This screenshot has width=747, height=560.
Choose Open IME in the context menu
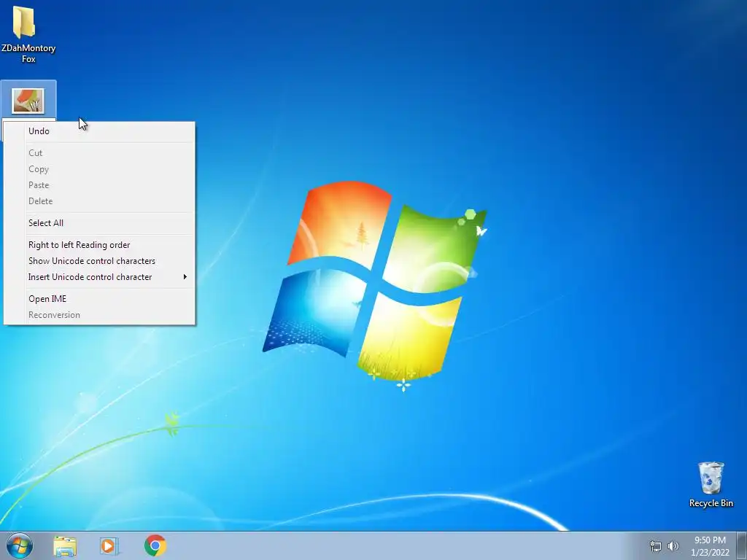[99, 298]
